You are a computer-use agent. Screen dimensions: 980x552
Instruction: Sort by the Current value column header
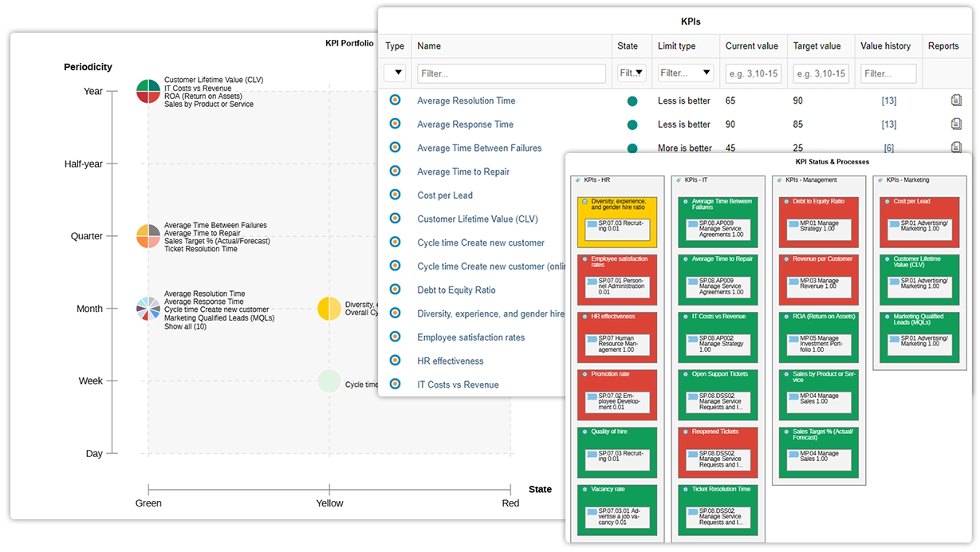[752, 46]
